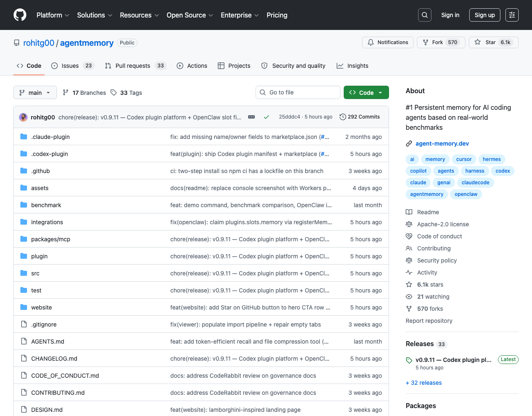This screenshot has width=532, height=416.
Task: Open the agent-memory.dev link
Action: click(442, 144)
